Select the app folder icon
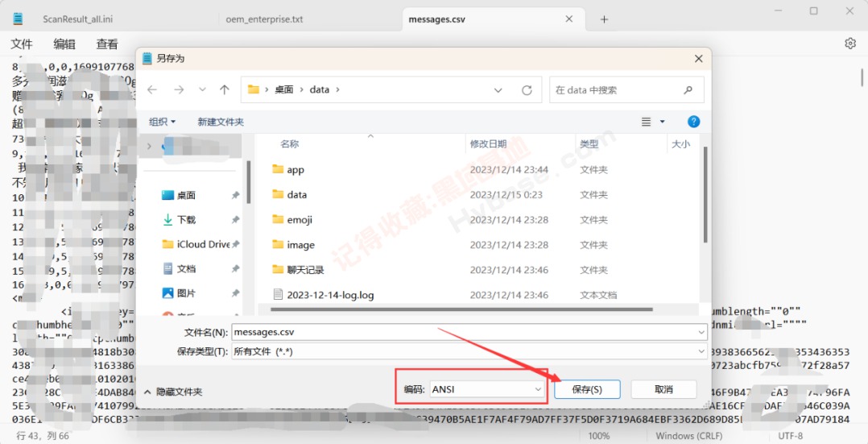The image size is (868, 444). 278,169
